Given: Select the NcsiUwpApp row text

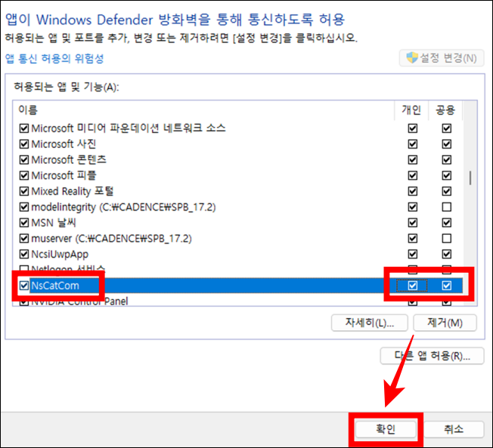Looking at the screenshot, I should pyautogui.click(x=60, y=254).
